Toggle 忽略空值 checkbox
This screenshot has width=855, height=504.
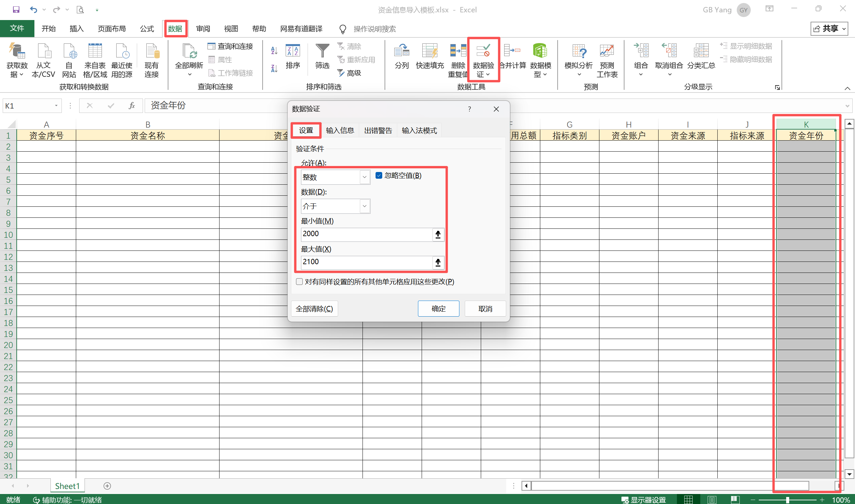point(379,175)
